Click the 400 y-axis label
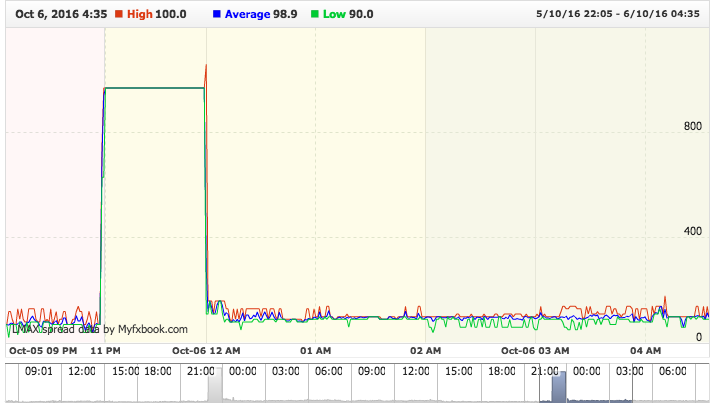The image size is (714, 403). coord(692,231)
